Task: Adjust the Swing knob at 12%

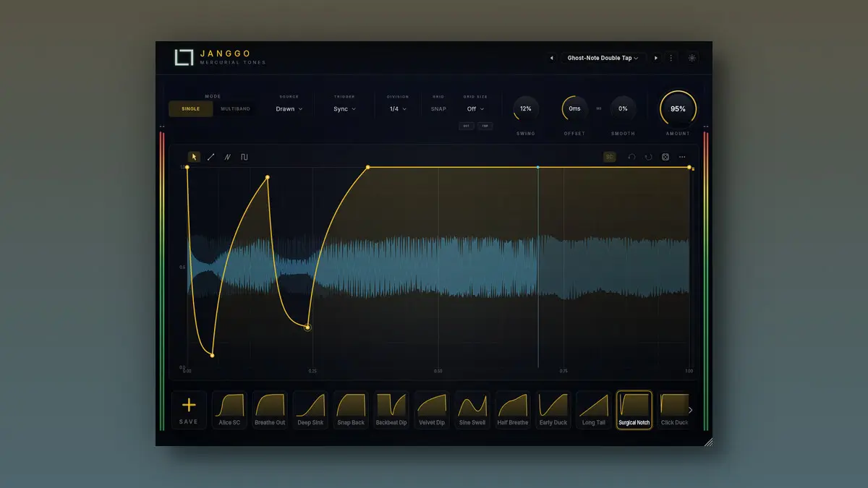Action: click(x=526, y=108)
